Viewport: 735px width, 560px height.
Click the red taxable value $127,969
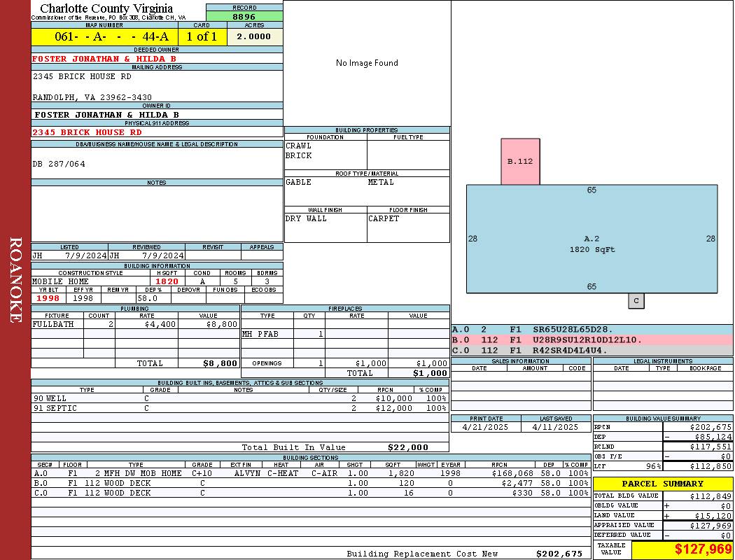point(703,549)
